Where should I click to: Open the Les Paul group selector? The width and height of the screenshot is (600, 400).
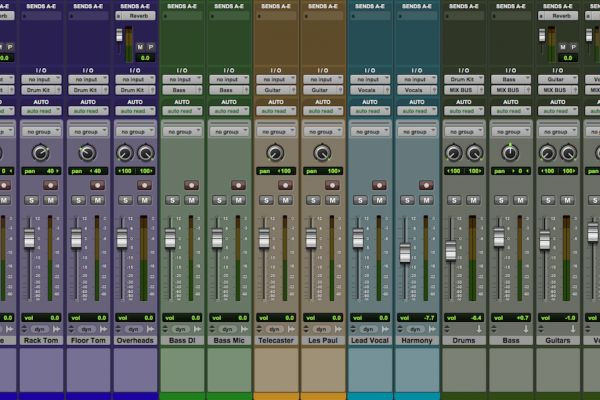323,132
